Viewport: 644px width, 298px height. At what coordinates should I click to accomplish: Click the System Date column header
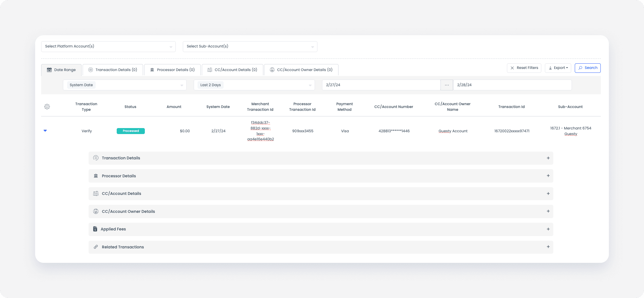(x=218, y=107)
